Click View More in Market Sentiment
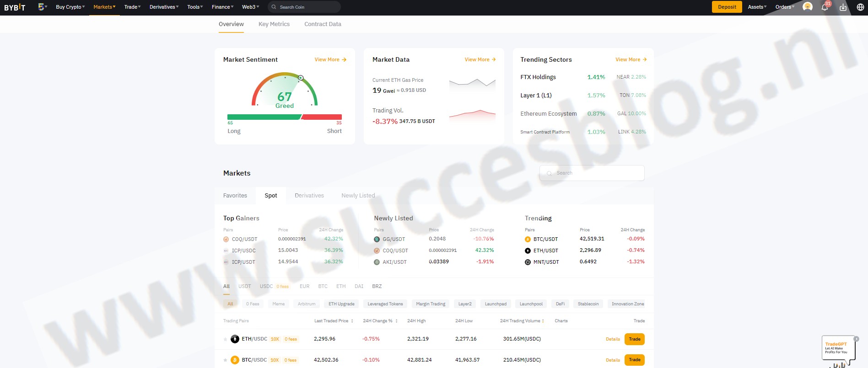 330,59
